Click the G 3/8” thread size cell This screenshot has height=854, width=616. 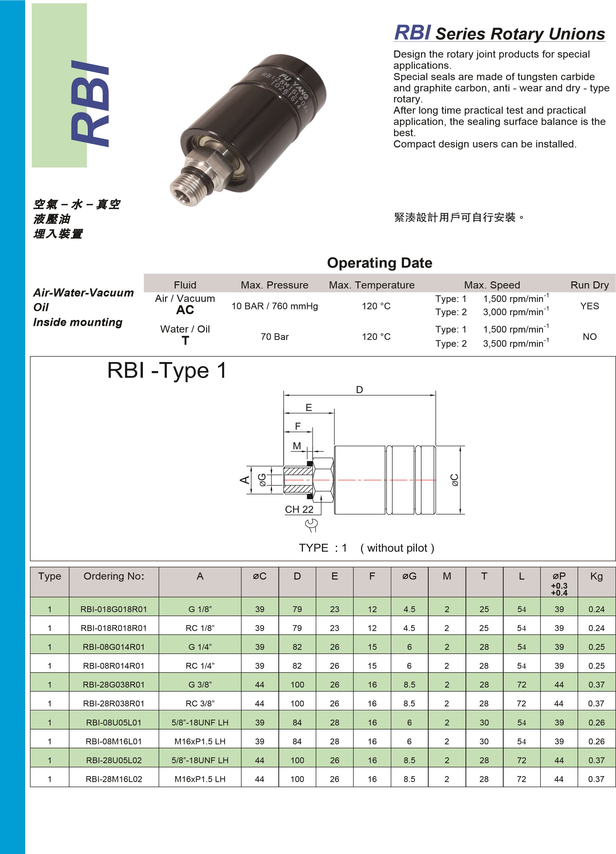(x=200, y=684)
